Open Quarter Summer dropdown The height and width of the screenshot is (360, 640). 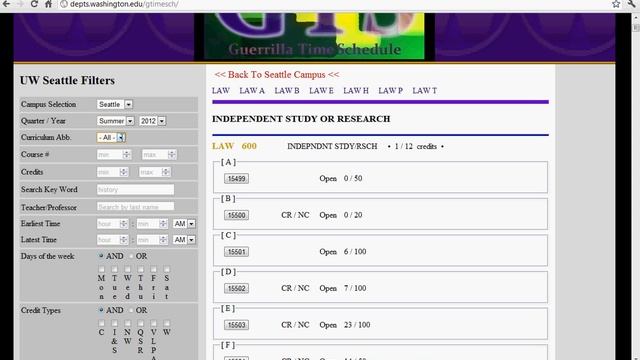116,121
